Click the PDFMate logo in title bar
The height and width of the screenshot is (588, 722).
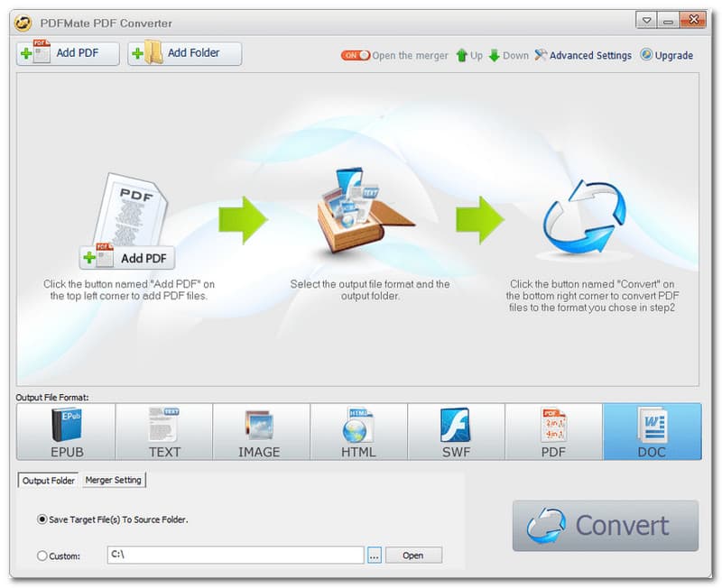(23, 23)
